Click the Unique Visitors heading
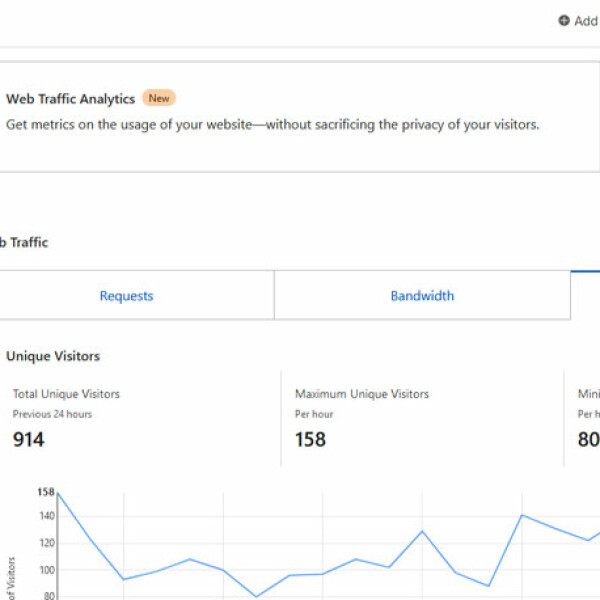Image resolution: width=600 pixels, height=600 pixels. pos(53,356)
